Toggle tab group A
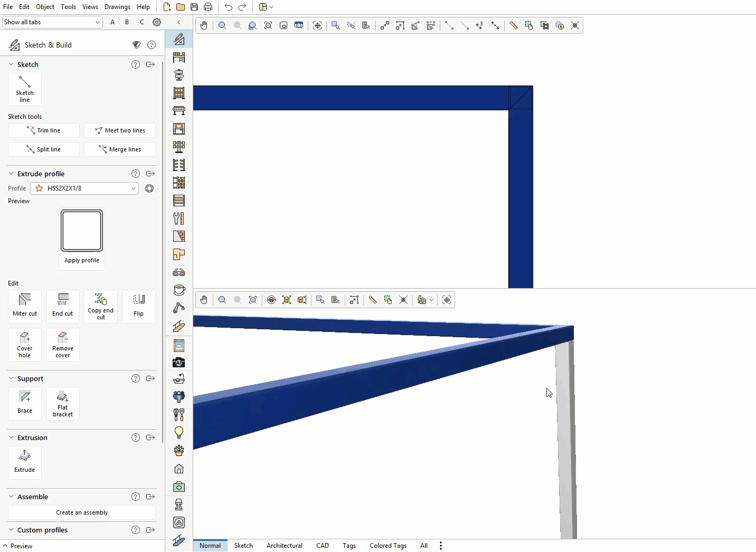Image resolution: width=756 pixels, height=552 pixels. (x=112, y=22)
